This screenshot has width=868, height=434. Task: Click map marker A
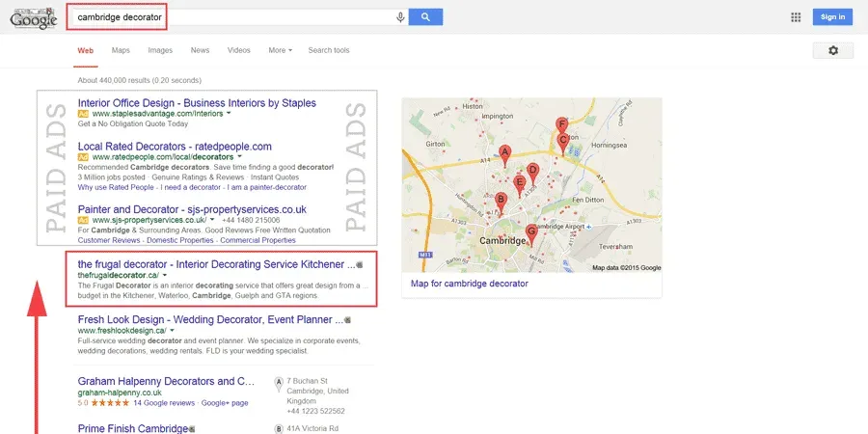504,155
